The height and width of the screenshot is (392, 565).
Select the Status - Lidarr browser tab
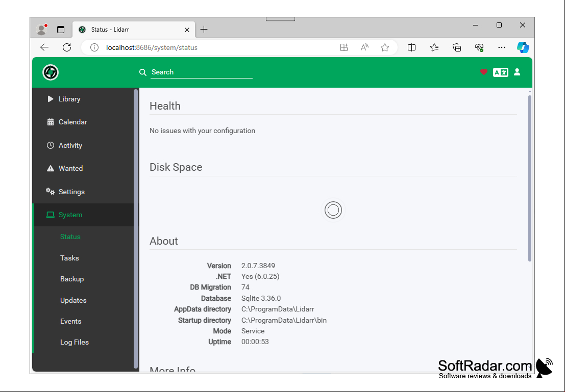(134, 30)
